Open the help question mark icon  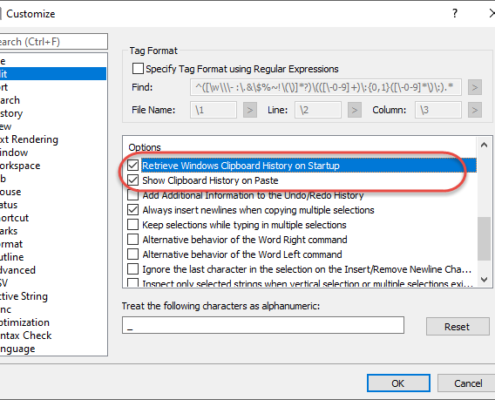(x=455, y=13)
